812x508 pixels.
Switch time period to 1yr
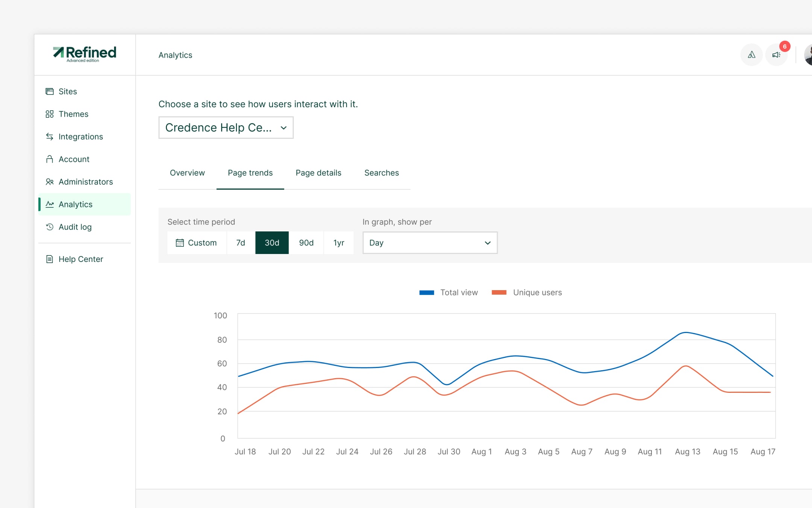[x=339, y=243]
